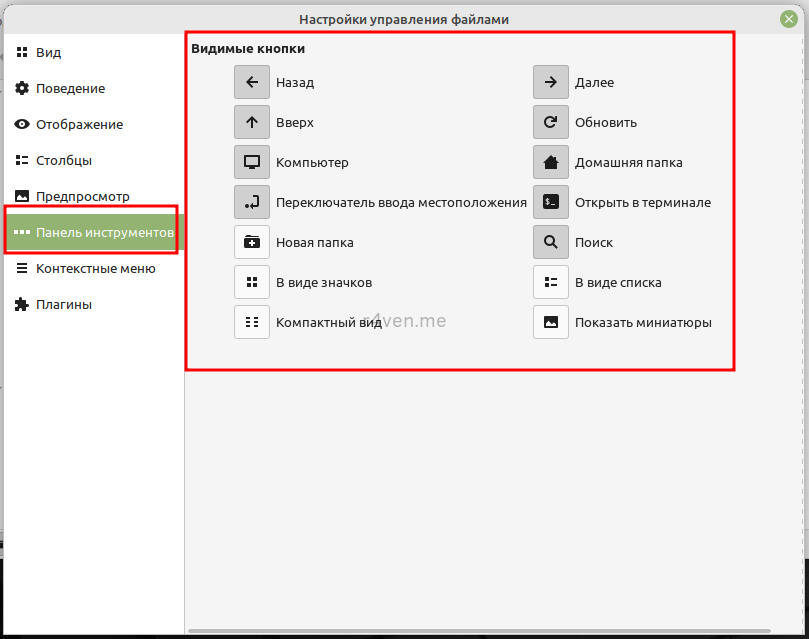This screenshot has width=809, height=639.
Task: Enable the Новая папка toolbar button
Action: 252,242
